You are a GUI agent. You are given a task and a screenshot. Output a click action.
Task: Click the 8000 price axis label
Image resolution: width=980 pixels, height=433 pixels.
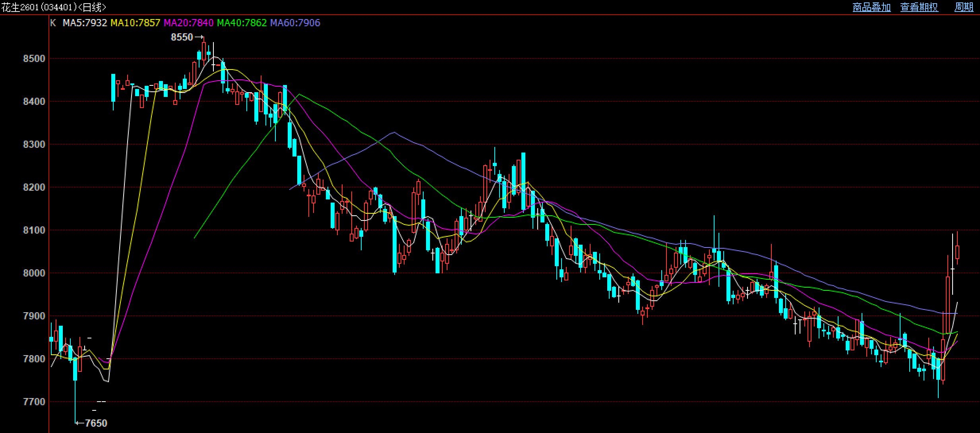click(x=34, y=273)
